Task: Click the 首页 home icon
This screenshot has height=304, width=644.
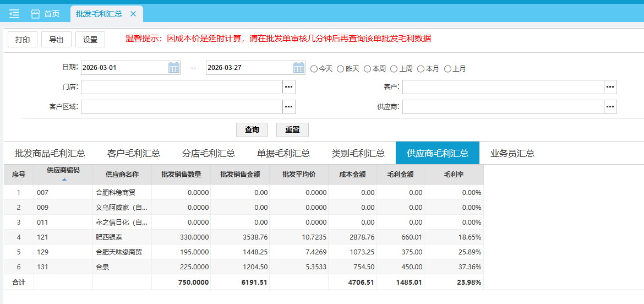Action: (x=36, y=14)
